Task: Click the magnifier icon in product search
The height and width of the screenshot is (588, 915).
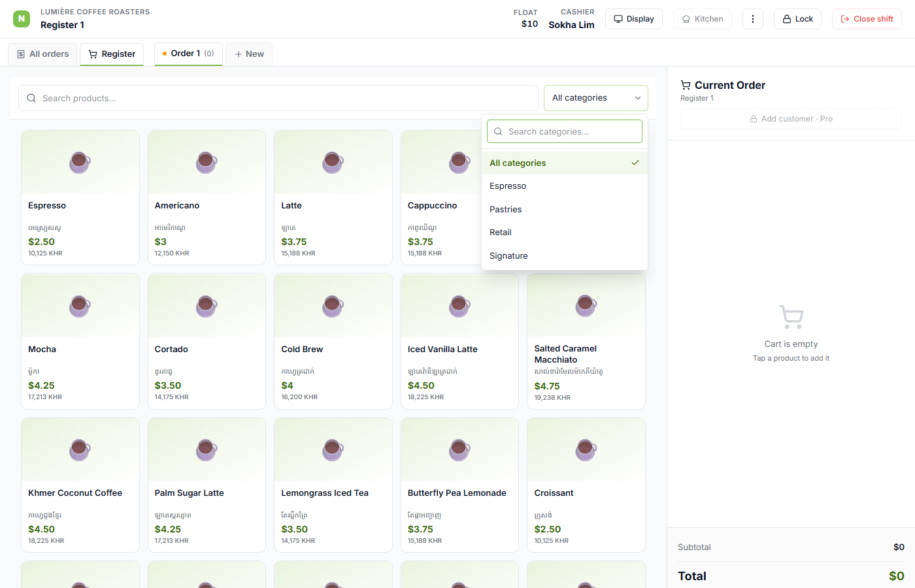Action: click(31, 98)
